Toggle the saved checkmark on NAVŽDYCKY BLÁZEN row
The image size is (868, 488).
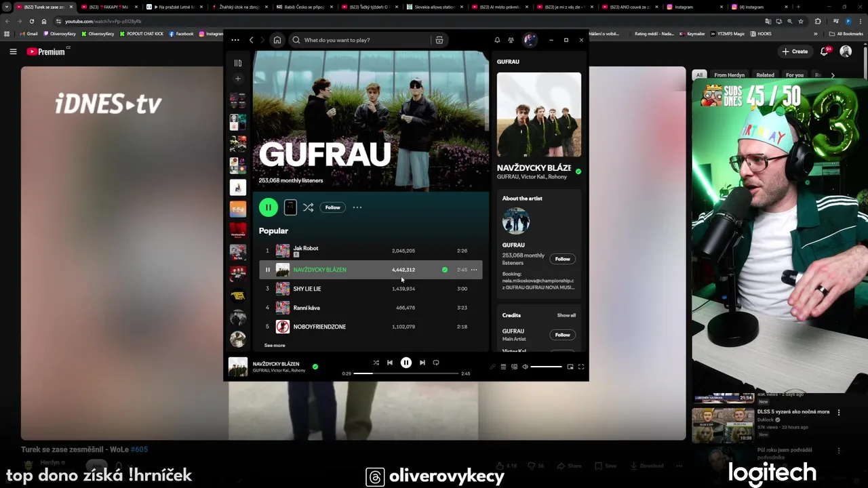[445, 270]
